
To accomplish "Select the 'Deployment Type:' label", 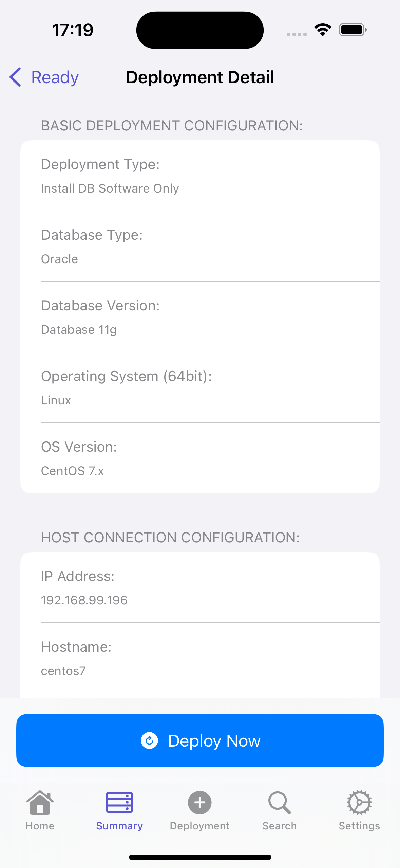I will coord(100,164).
